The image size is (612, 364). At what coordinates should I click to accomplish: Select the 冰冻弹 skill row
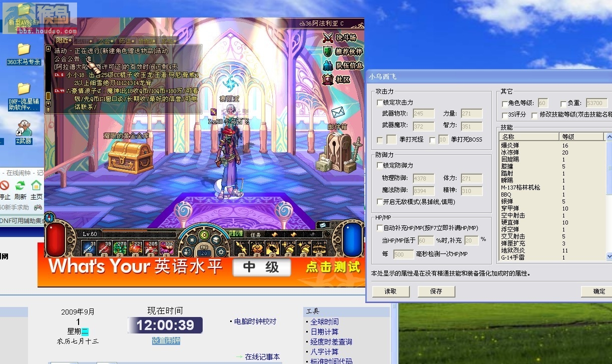(553, 152)
